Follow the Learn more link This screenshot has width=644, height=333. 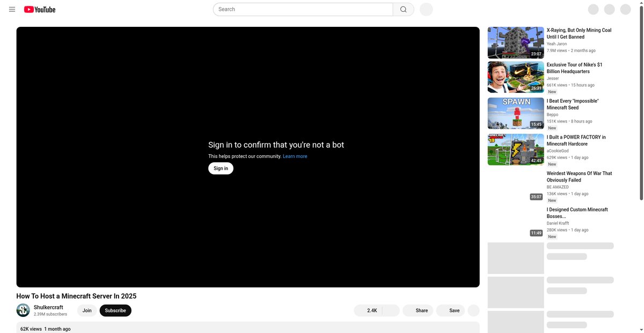(x=295, y=156)
